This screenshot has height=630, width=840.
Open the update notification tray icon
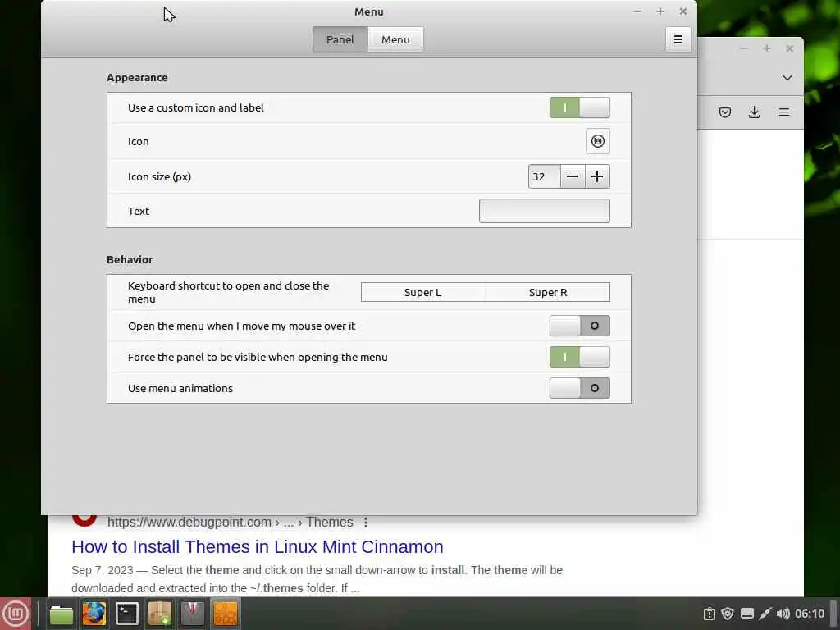(x=710, y=614)
